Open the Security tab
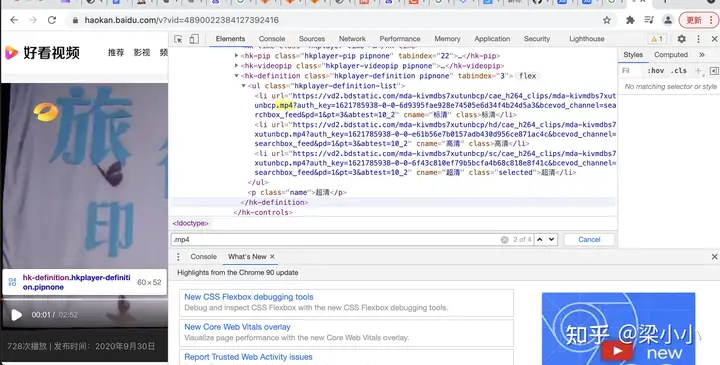 [537, 39]
